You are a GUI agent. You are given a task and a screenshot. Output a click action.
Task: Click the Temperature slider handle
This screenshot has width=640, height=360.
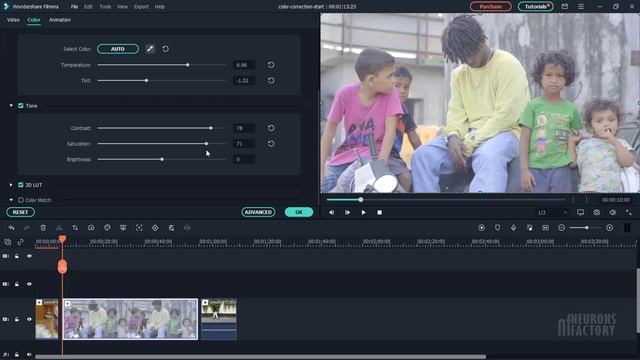(188, 65)
